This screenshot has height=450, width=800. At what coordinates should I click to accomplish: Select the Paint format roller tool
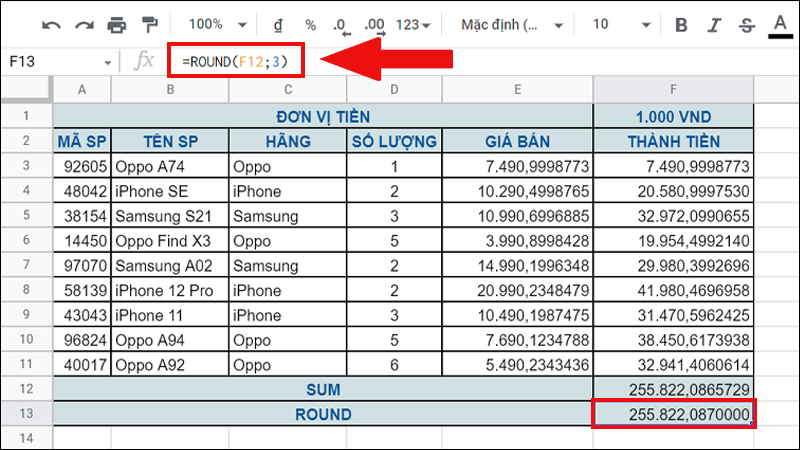(150, 24)
